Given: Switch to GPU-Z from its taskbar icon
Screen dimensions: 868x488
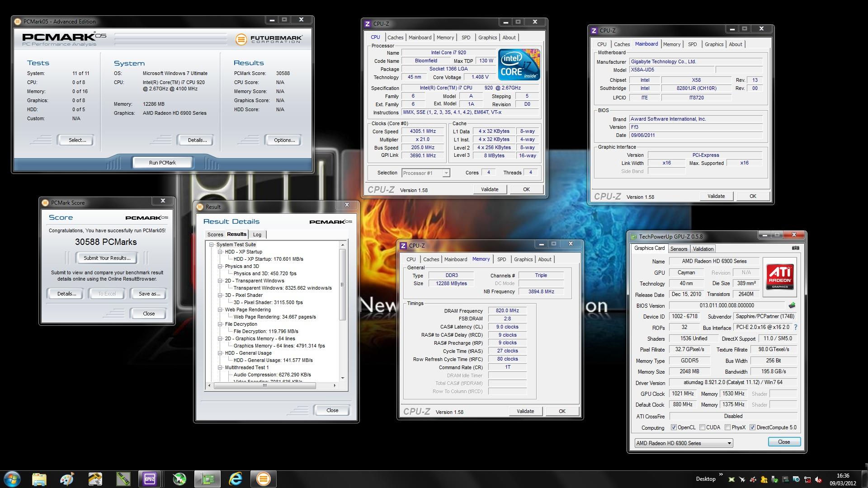Looking at the screenshot, I should [x=208, y=479].
